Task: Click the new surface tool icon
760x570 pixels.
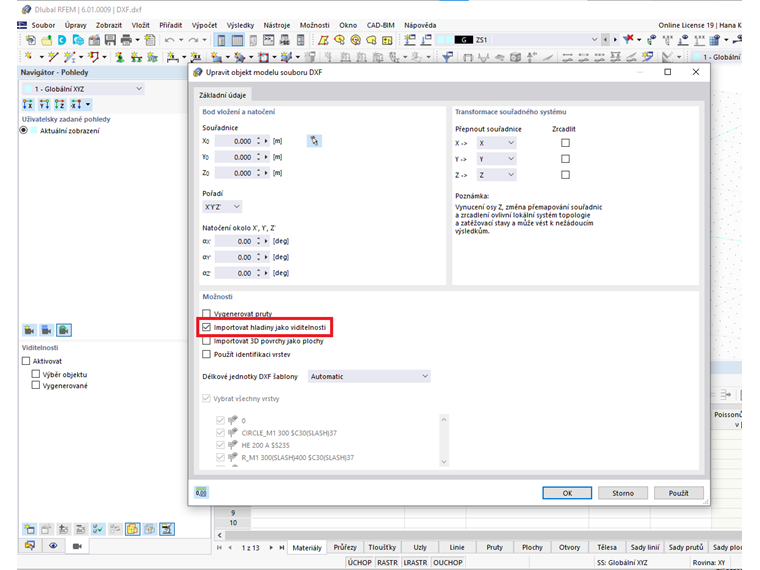Action: tap(216, 57)
